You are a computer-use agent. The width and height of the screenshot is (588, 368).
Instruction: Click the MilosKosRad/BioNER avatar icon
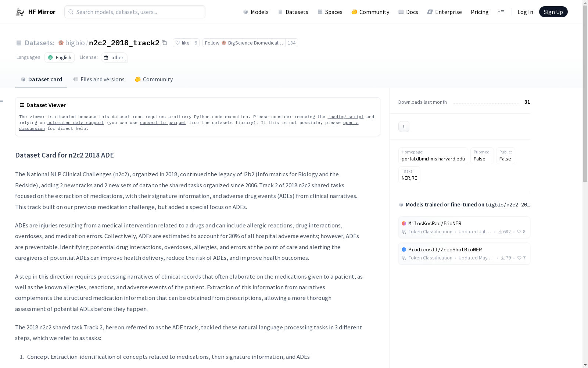pyautogui.click(x=404, y=223)
